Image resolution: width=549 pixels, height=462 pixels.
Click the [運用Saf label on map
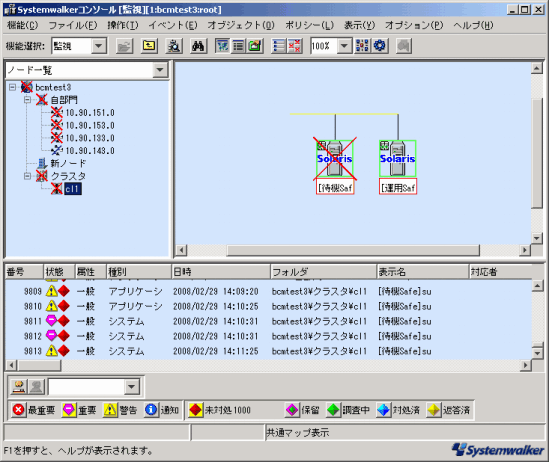pos(398,187)
